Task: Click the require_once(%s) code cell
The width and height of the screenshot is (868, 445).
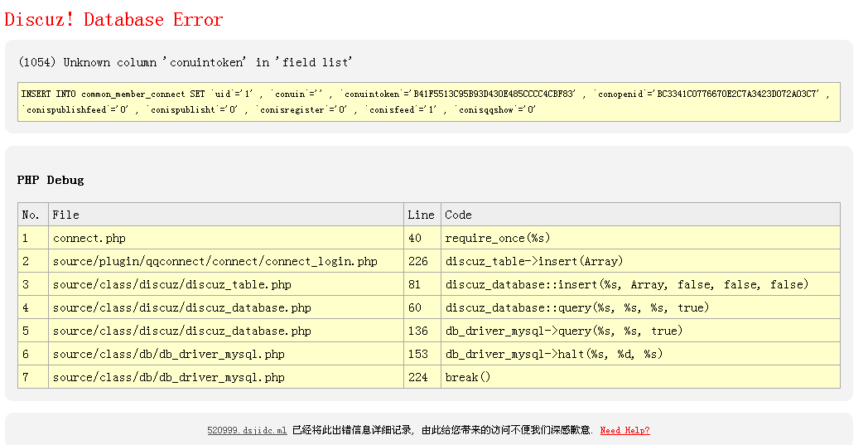Action: click(498, 238)
